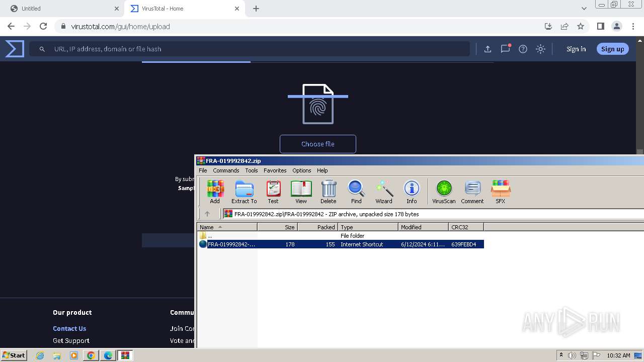The width and height of the screenshot is (644, 362).
Task: Click Sign in on VirusTotal
Action: pyautogui.click(x=576, y=49)
